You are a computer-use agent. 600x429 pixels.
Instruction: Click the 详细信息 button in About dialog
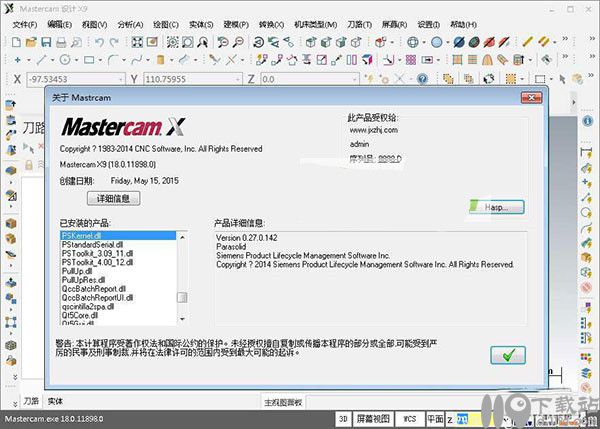tap(113, 198)
